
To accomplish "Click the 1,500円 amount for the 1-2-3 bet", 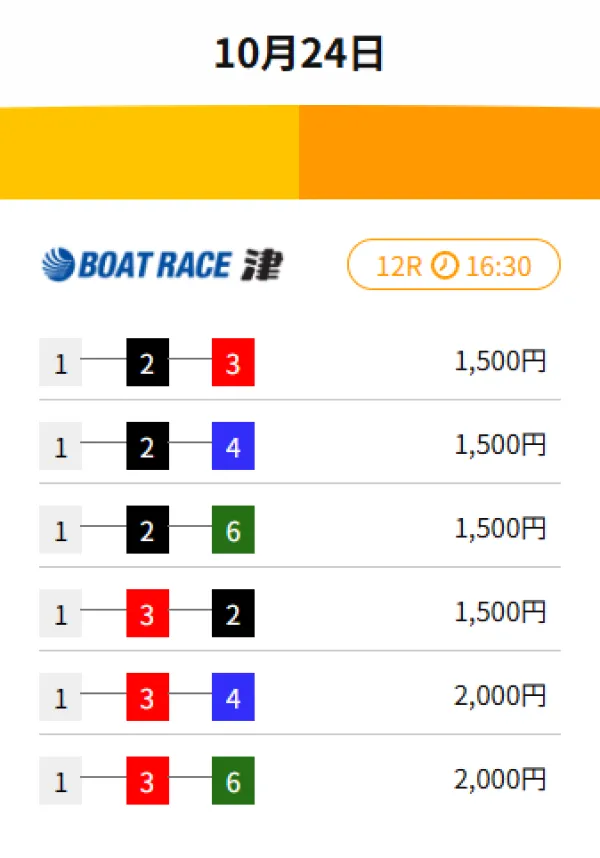I will (500, 362).
